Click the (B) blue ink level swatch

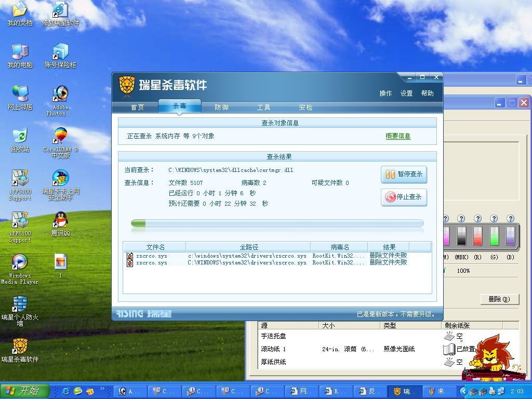pyautogui.click(x=511, y=235)
